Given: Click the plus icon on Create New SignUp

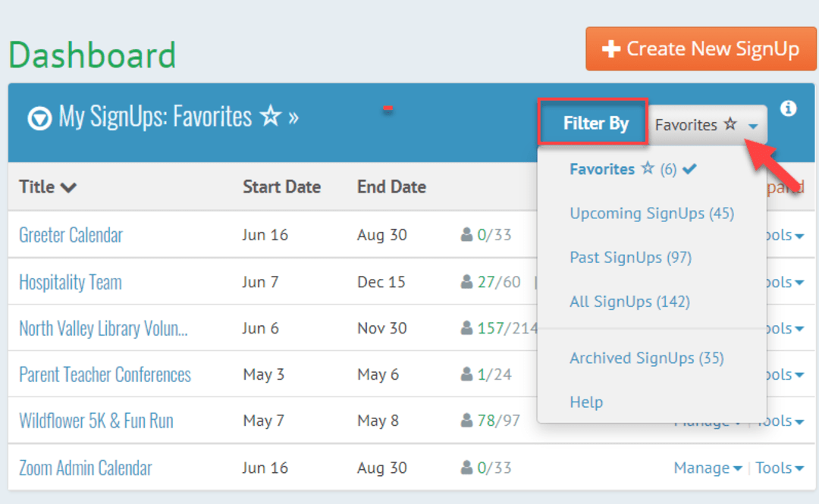Looking at the screenshot, I should tap(612, 48).
